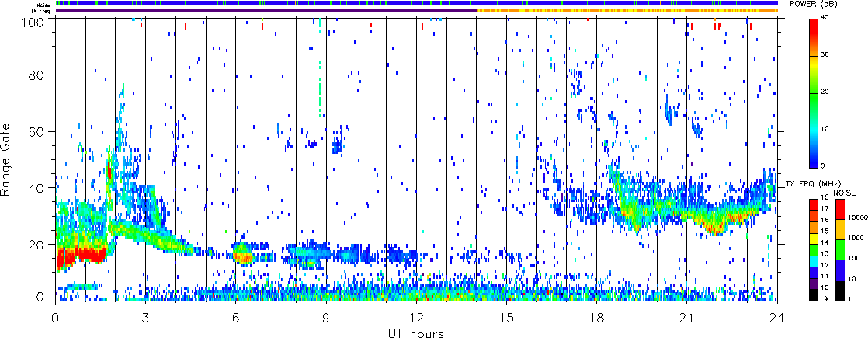Click the 17 label on TX FRQ legend
The width and height of the screenshot is (868, 338).
point(825,208)
